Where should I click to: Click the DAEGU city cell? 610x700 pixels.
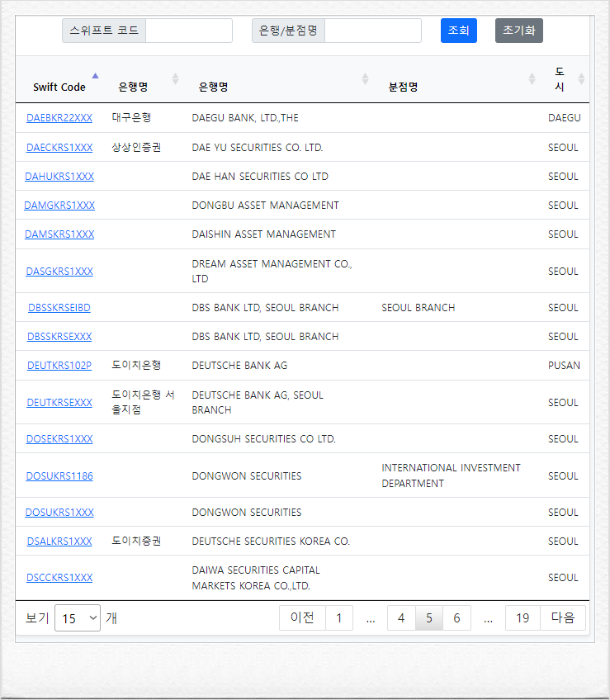(x=565, y=118)
